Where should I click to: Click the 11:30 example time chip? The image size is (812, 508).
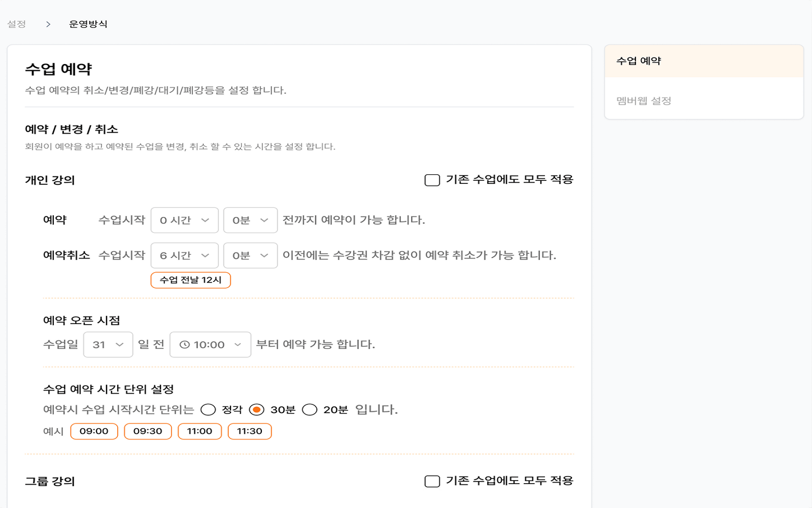point(250,431)
